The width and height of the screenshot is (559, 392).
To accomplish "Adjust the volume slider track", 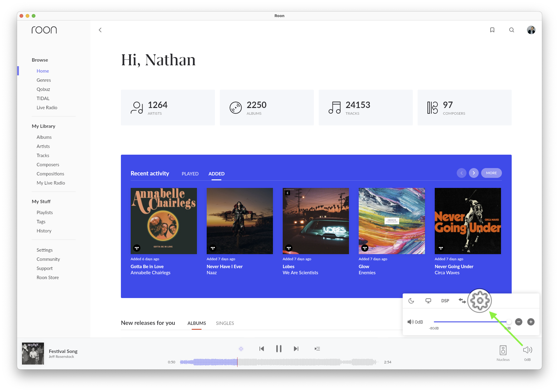I will [472, 322].
